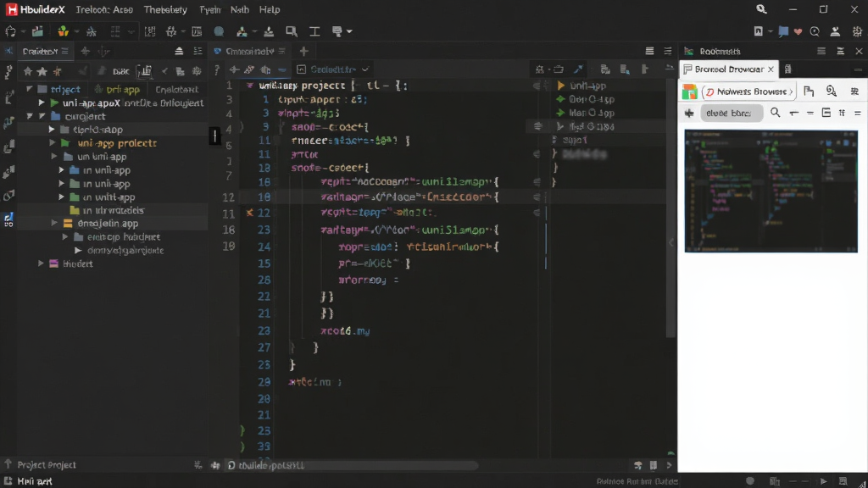Close the Bronoel Drowcar tab
Viewport: 868px width, 488px height.
pyautogui.click(x=771, y=69)
